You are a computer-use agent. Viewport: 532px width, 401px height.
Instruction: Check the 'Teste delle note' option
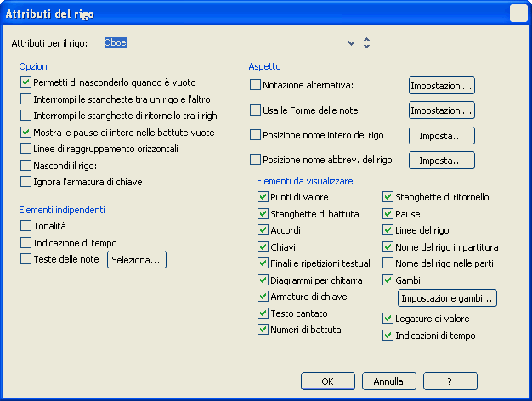[x=25, y=259]
